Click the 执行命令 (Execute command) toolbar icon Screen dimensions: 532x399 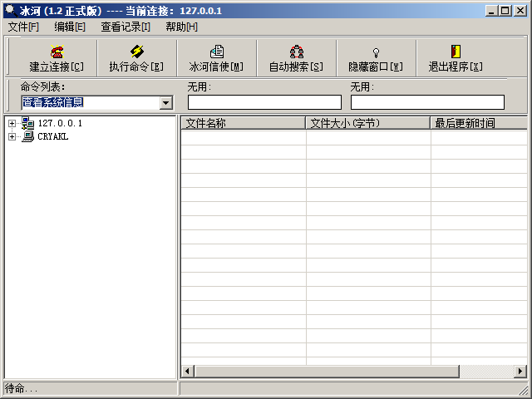[136, 52]
